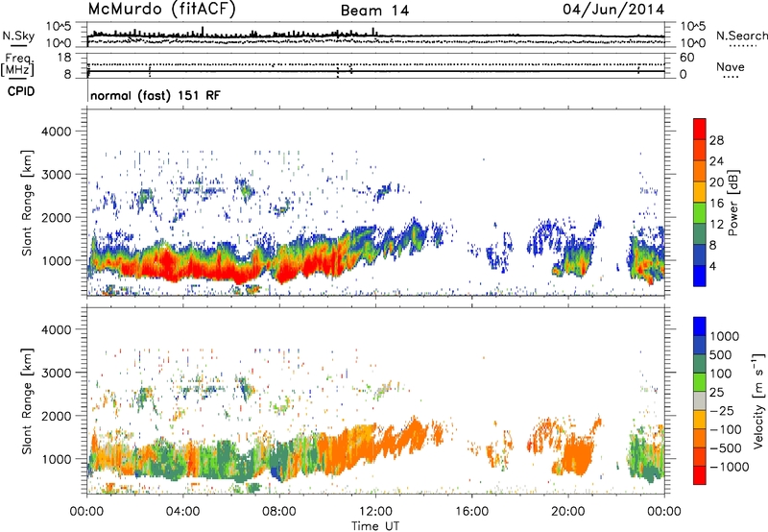Pick the dark green Velocity colorbar segment
This screenshot has width=768, height=532.
[x=700, y=364]
